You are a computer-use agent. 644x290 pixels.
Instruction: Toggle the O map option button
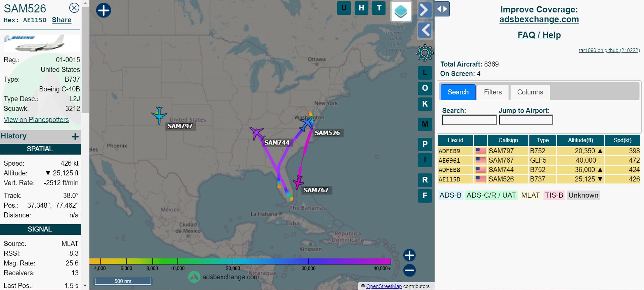(425, 88)
